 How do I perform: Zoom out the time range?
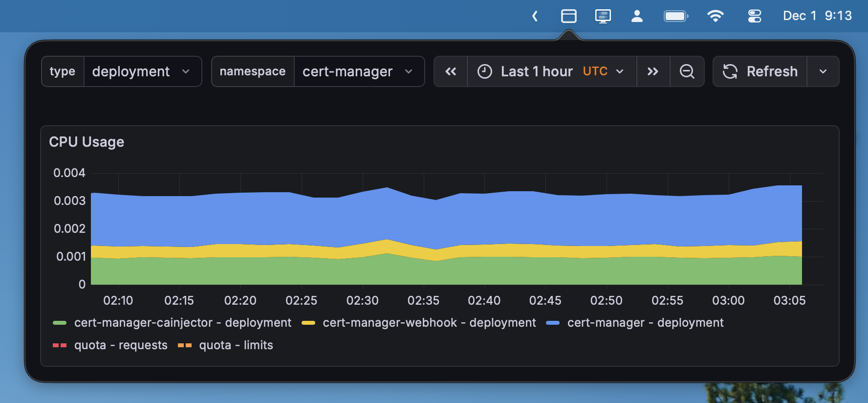click(687, 71)
